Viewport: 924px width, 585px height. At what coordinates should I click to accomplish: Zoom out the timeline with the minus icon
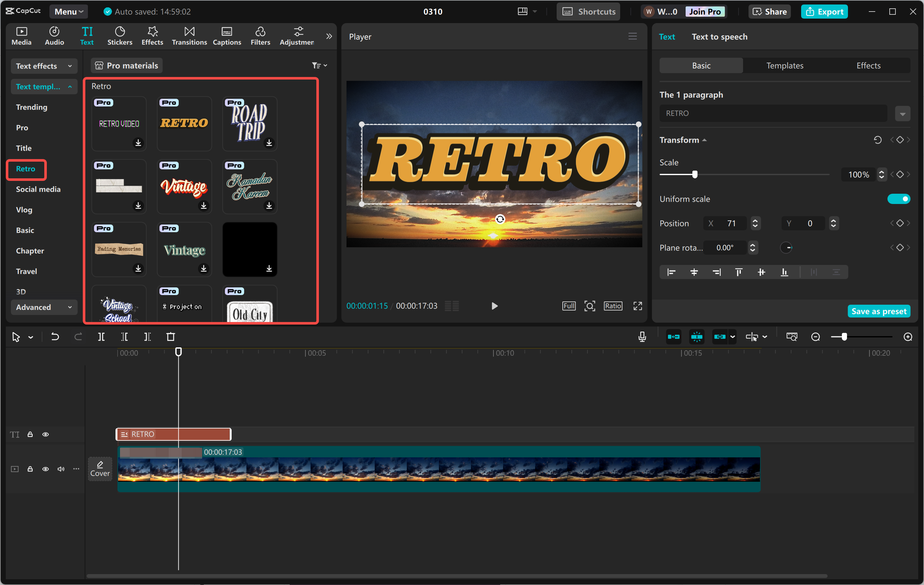[x=816, y=337]
